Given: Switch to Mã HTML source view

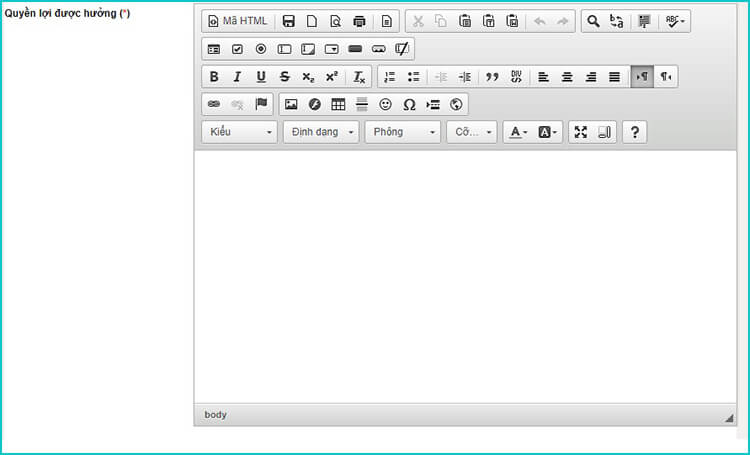Looking at the screenshot, I should (x=238, y=21).
